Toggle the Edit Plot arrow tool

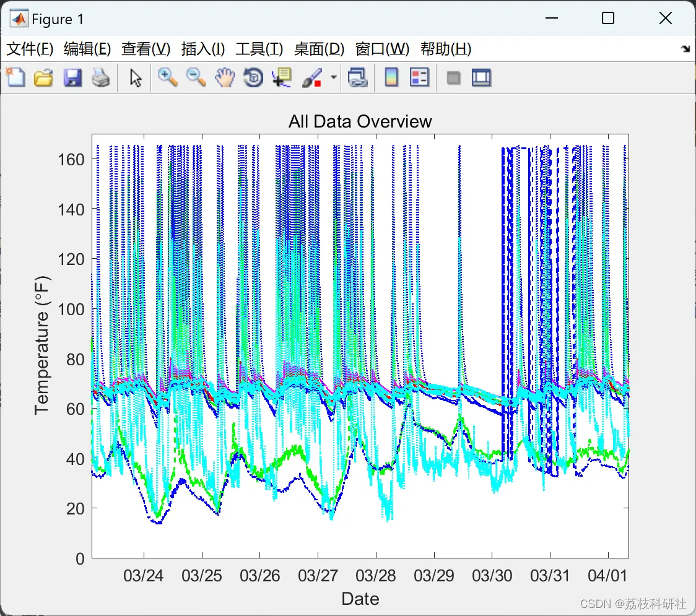(136, 78)
